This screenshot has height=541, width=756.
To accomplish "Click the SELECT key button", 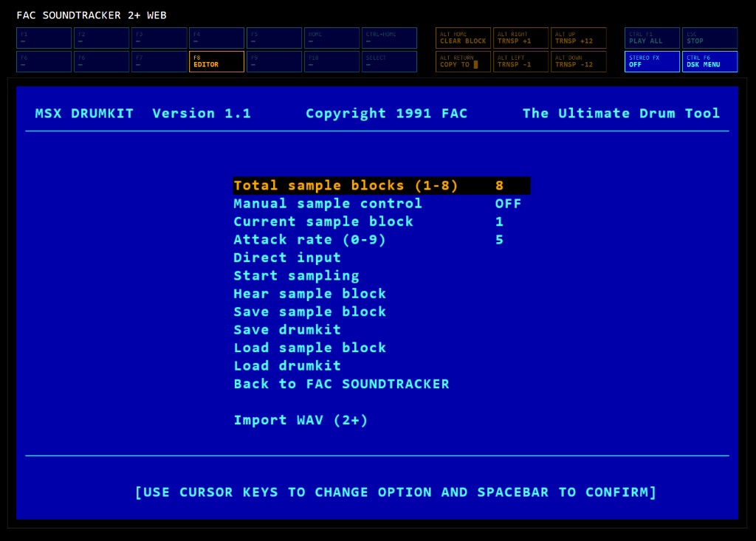I will click(390, 61).
